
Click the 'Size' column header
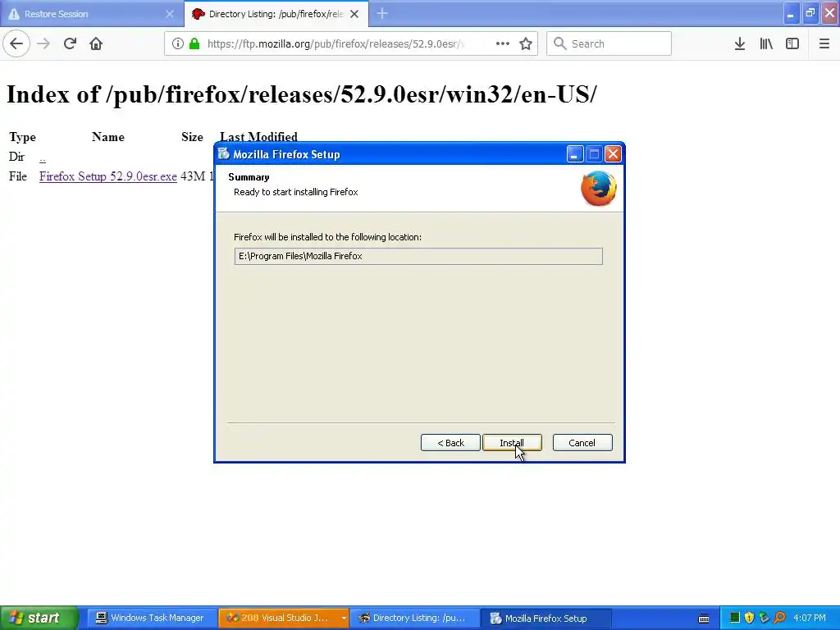click(x=192, y=137)
